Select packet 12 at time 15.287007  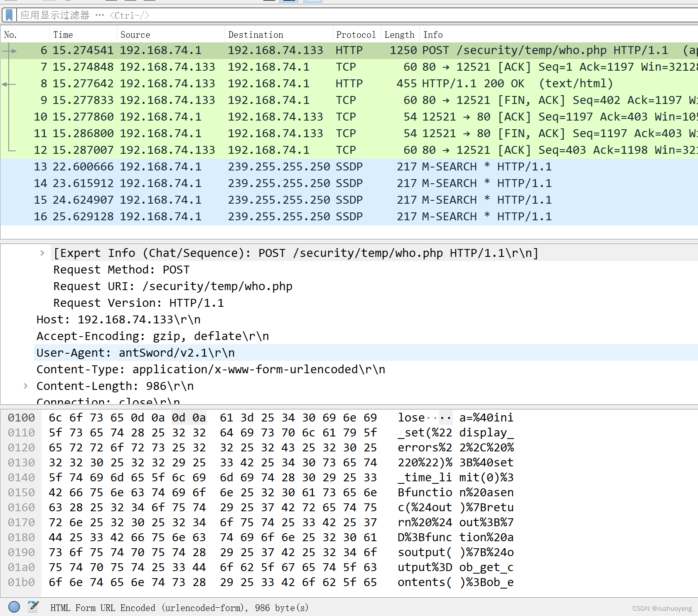[x=349, y=150]
